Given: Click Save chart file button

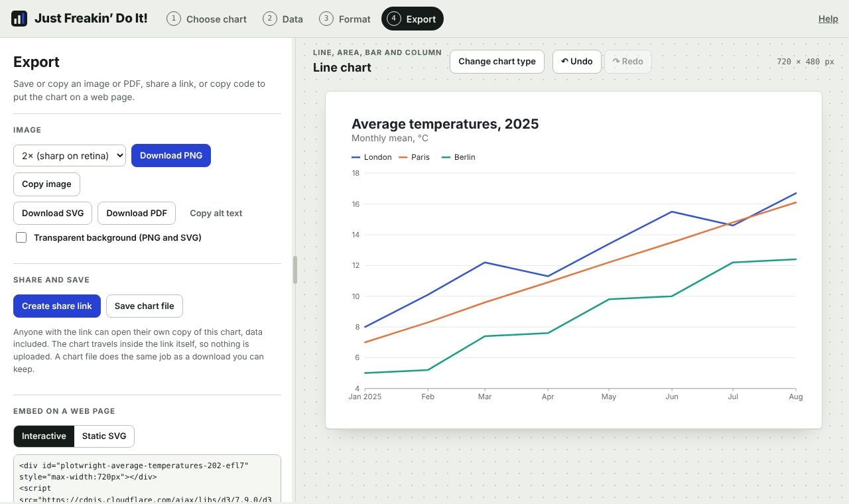Looking at the screenshot, I should coord(145,306).
